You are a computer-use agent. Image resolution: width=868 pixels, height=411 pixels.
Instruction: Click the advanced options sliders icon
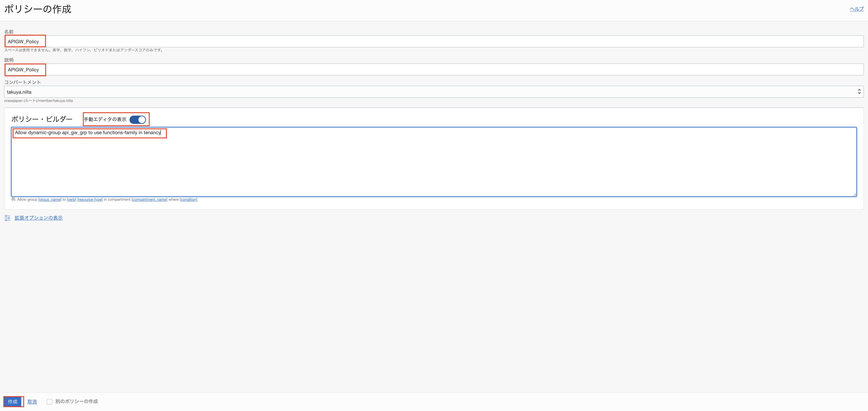(x=7, y=218)
